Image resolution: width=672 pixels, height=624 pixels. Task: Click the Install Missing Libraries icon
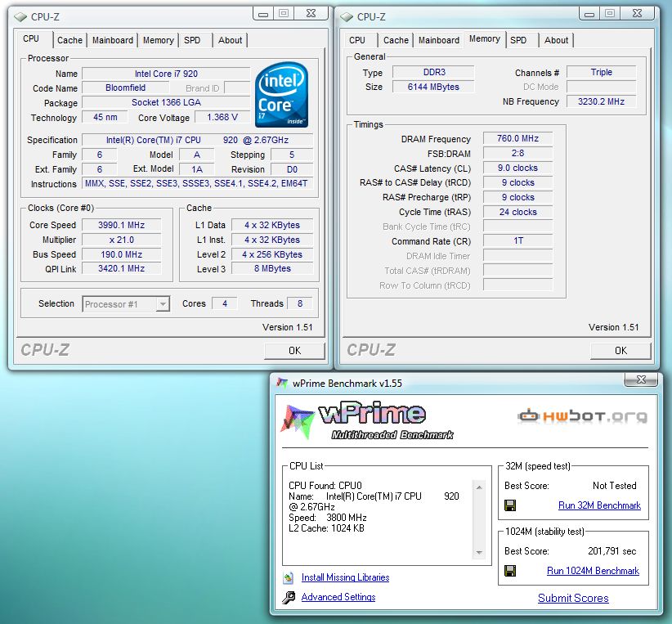(x=289, y=577)
